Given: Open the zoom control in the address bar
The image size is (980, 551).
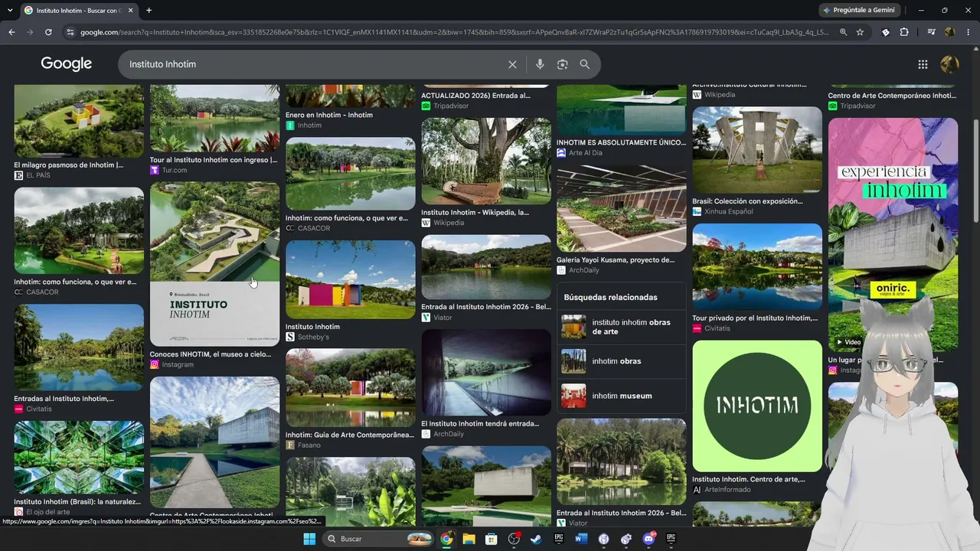Looking at the screenshot, I should (x=843, y=32).
